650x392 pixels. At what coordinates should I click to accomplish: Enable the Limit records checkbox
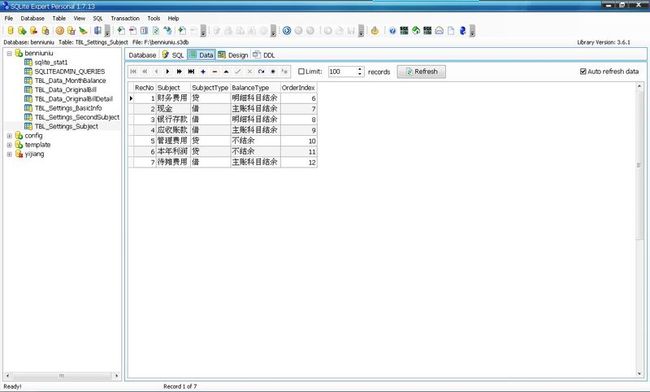pyautogui.click(x=301, y=72)
